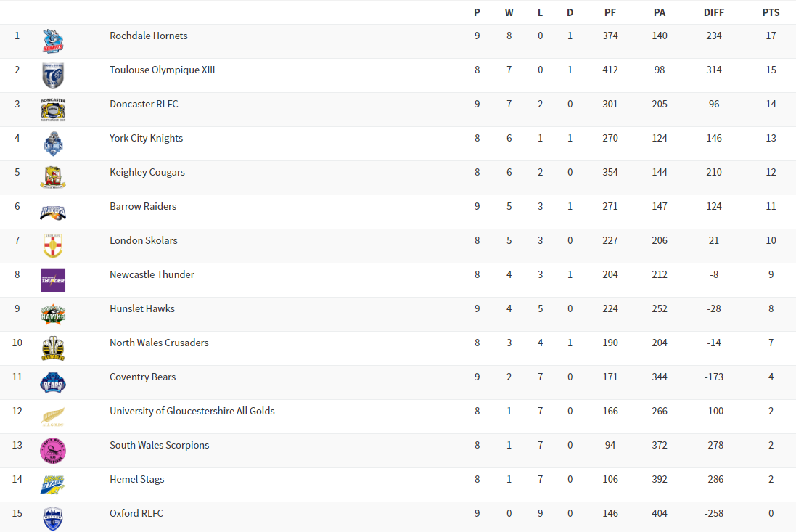Sort table by PTS column header
The height and width of the screenshot is (532, 796).
(x=771, y=12)
